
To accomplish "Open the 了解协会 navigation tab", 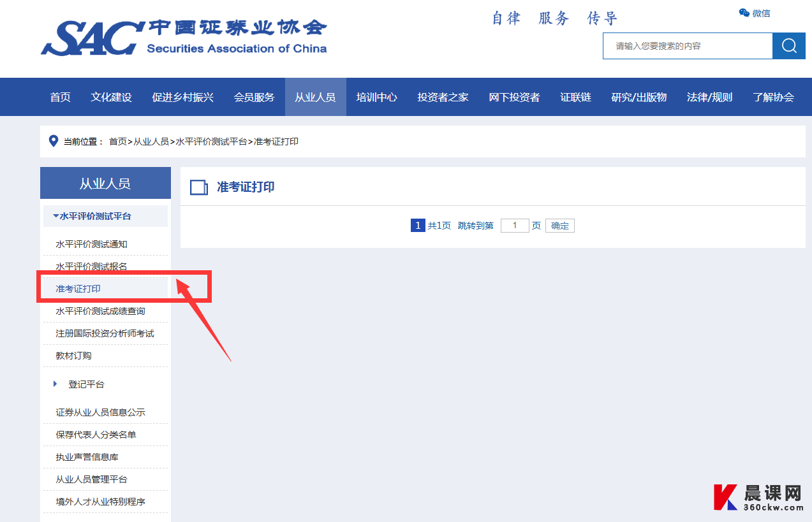I will click(774, 97).
